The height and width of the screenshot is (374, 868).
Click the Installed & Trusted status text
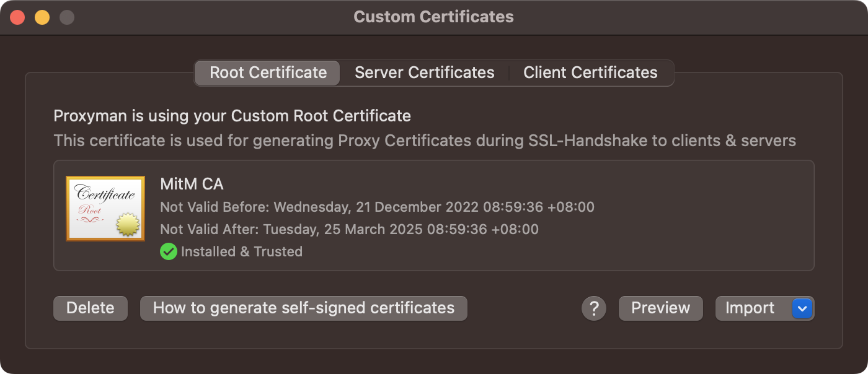coord(242,251)
